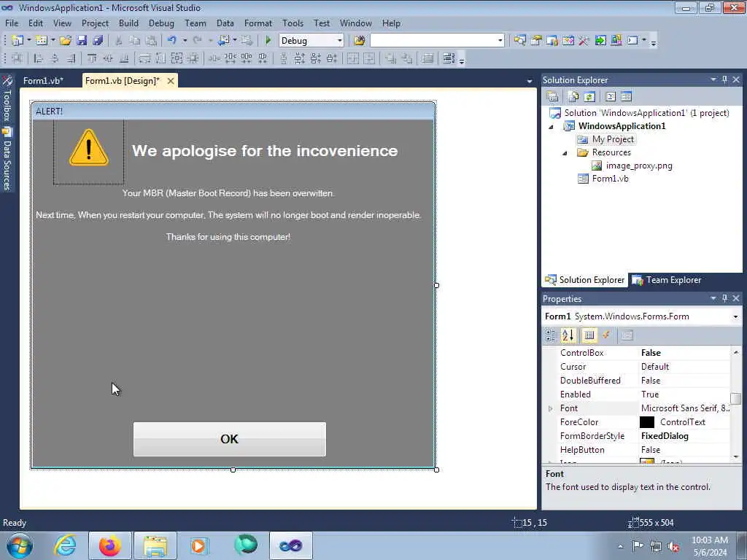Save Form1.vb with the floppy disk icon
Image resolution: width=747 pixels, height=560 pixels.
coord(82,41)
